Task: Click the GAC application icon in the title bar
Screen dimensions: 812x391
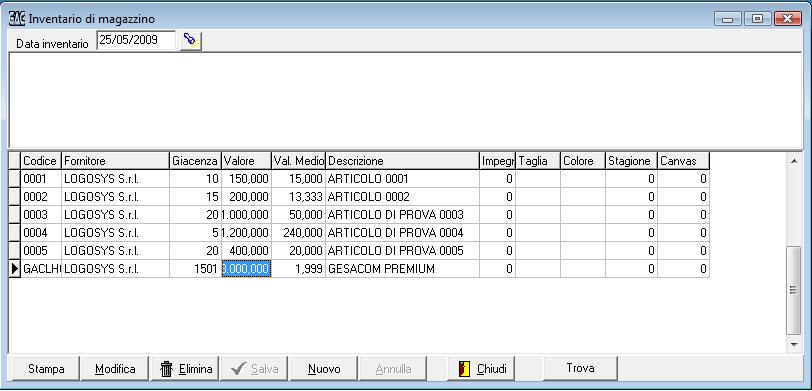Action: [x=17, y=19]
